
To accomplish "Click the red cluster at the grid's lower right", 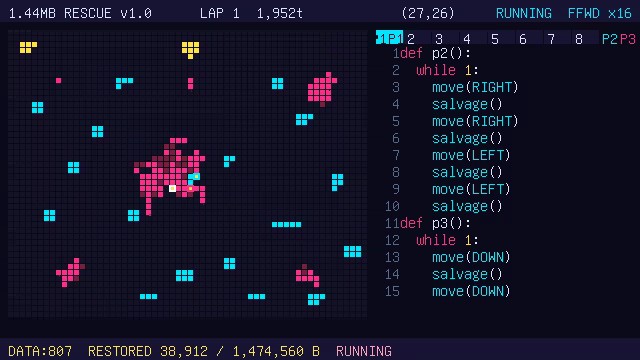I will (307, 276).
